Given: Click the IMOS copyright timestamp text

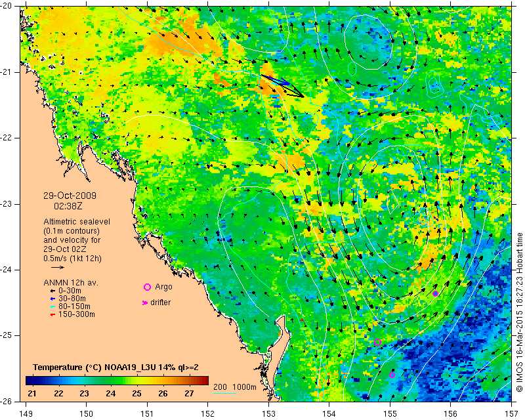Looking at the screenshot, I should pos(519,312).
